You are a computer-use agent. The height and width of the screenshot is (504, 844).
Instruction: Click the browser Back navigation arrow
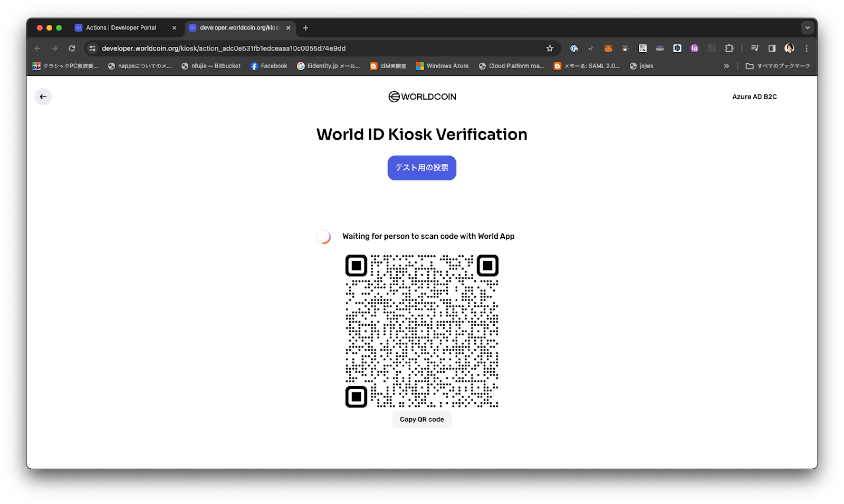point(37,49)
